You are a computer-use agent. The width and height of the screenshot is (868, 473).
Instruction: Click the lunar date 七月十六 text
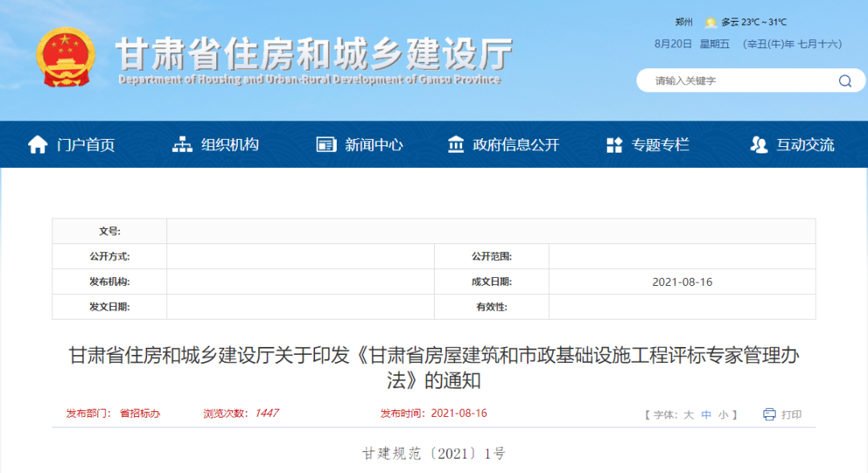pos(817,43)
